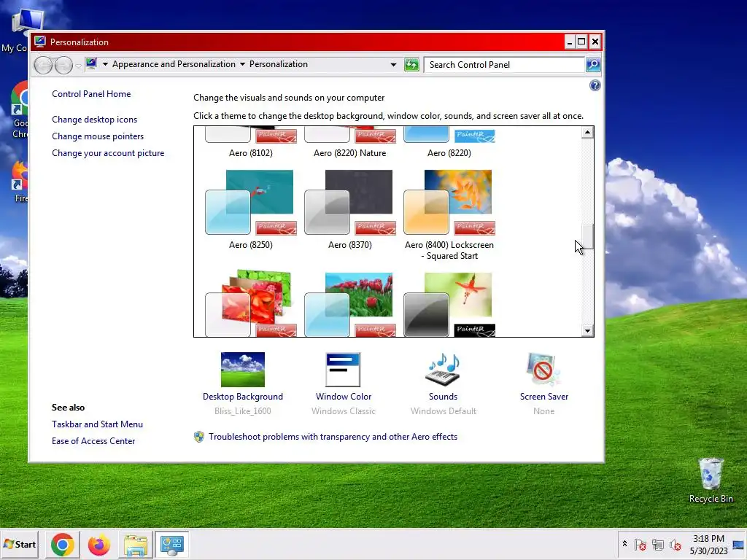Select the red flowers slideshow theme
Viewport: 747px width, 560px height.
click(x=251, y=303)
